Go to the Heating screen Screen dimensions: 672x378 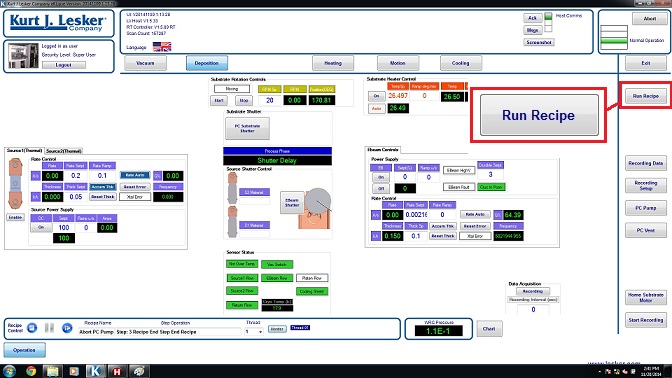(x=333, y=63)
